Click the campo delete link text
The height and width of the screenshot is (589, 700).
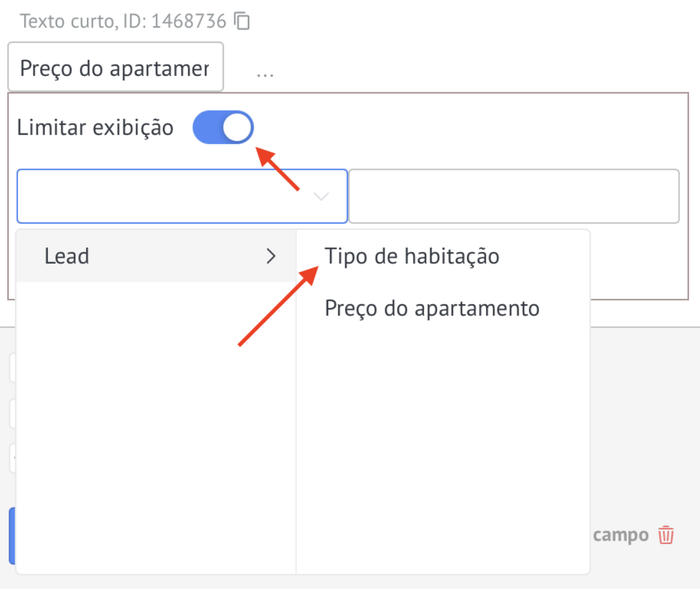pyautogui.click(x=621, y=535)
